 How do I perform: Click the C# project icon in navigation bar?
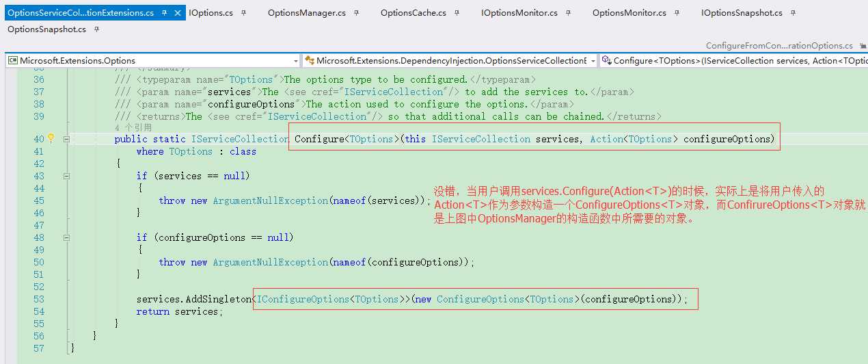click(13, 60)
